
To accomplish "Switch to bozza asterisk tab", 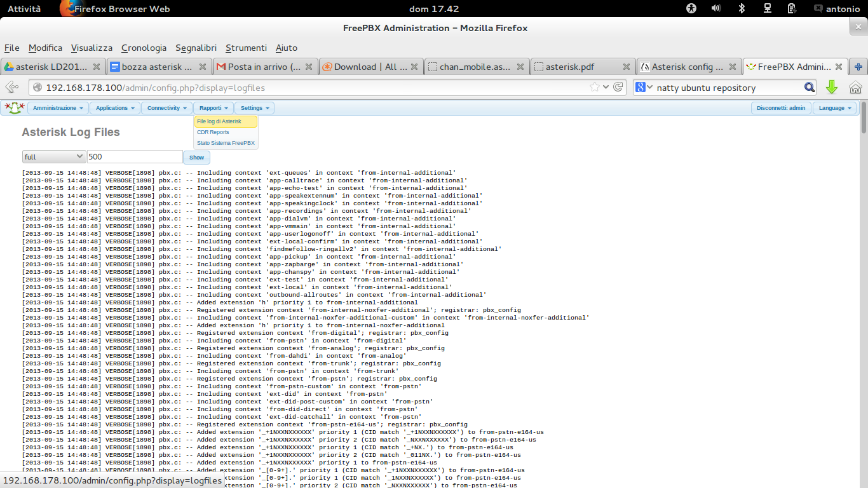I will 159,67.
